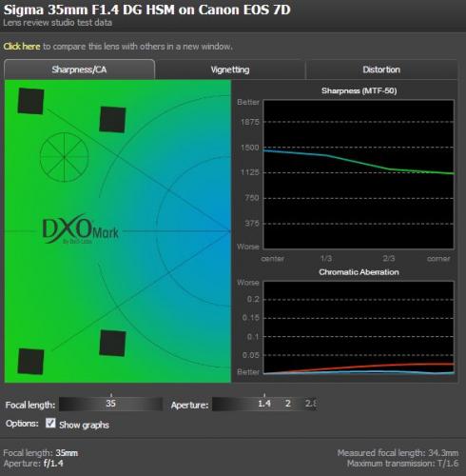Switch to the Vignetting tab
Image resolution: width=466 pixels, height=476 pixels.
click(230, 69)
